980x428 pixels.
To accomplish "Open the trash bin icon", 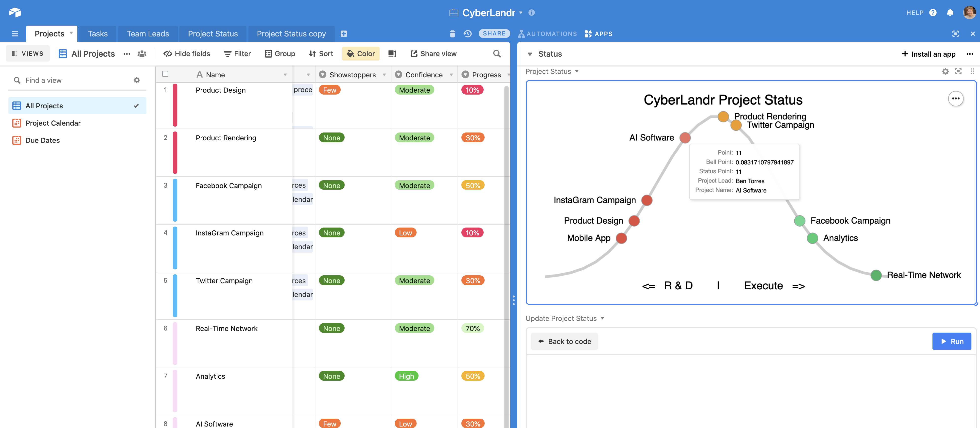I will pos(452,34).
